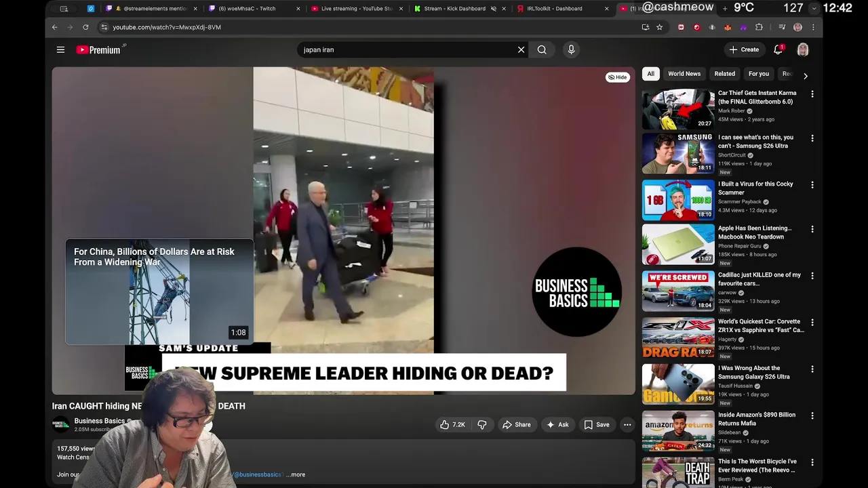Open YouTube notifications bell

(x=778, y=49)
